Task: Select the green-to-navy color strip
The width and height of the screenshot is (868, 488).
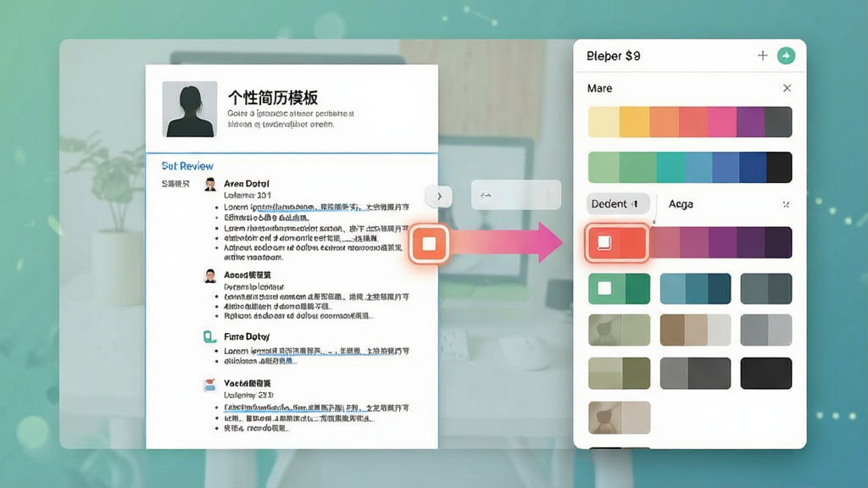Action: click(690, 167)
